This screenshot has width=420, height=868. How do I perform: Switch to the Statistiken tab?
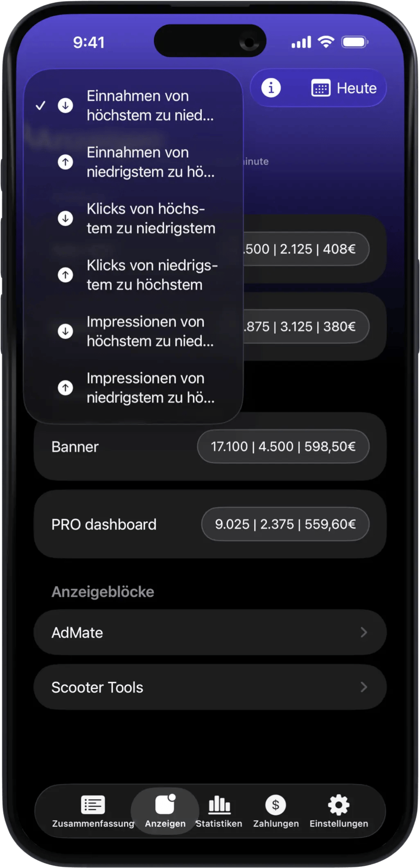tap(219, 811)
